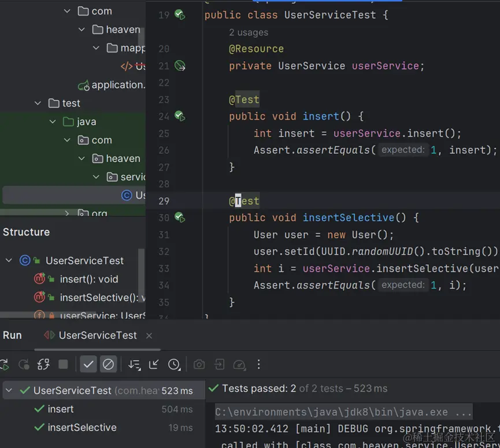This screenshot has width=500, height=448.
Task: Collapse the com package under java
Action: tap(67, 140)
